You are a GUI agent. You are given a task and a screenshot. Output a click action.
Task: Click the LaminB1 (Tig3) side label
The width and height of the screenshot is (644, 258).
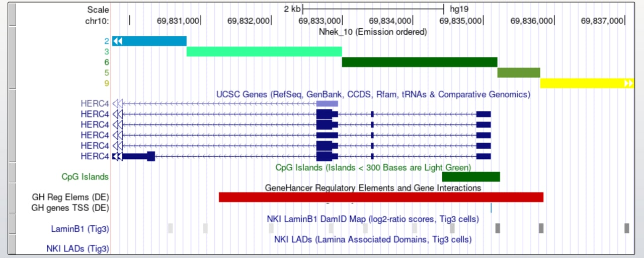80,229
